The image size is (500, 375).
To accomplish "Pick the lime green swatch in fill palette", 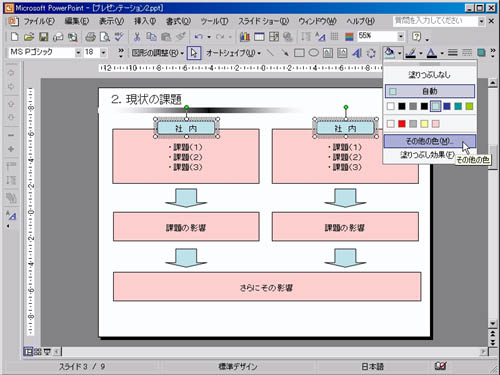I will [x=469, y=106].
